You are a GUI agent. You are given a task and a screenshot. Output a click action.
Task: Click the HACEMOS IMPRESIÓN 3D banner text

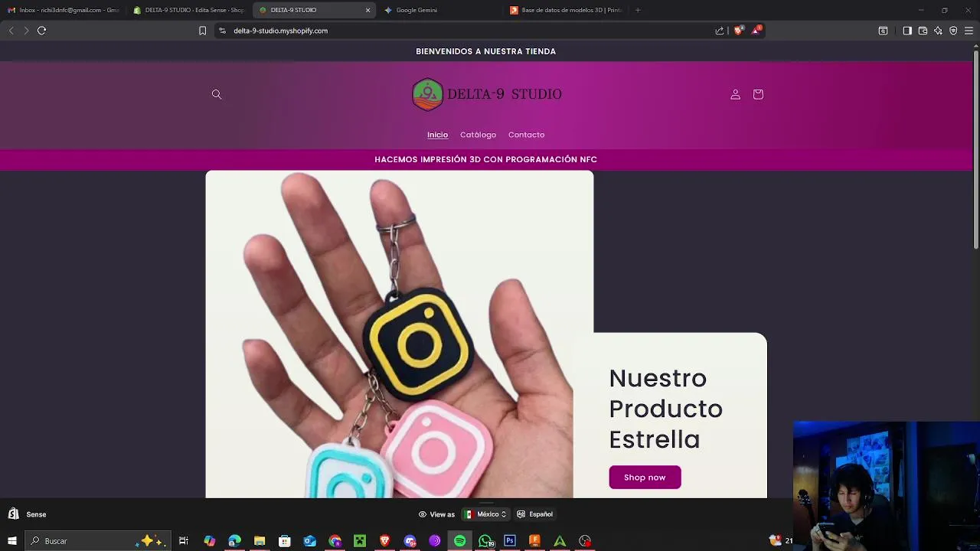(485, 159)
